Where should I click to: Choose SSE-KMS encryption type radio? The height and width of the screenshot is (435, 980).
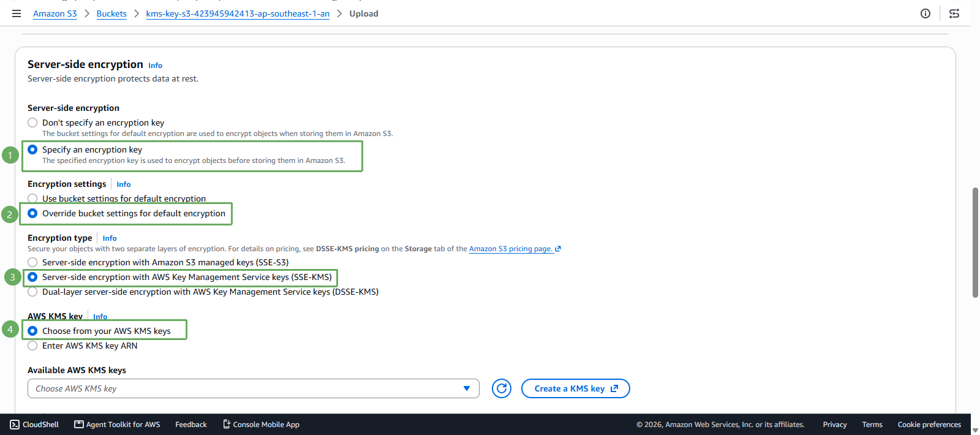[32, 277]
